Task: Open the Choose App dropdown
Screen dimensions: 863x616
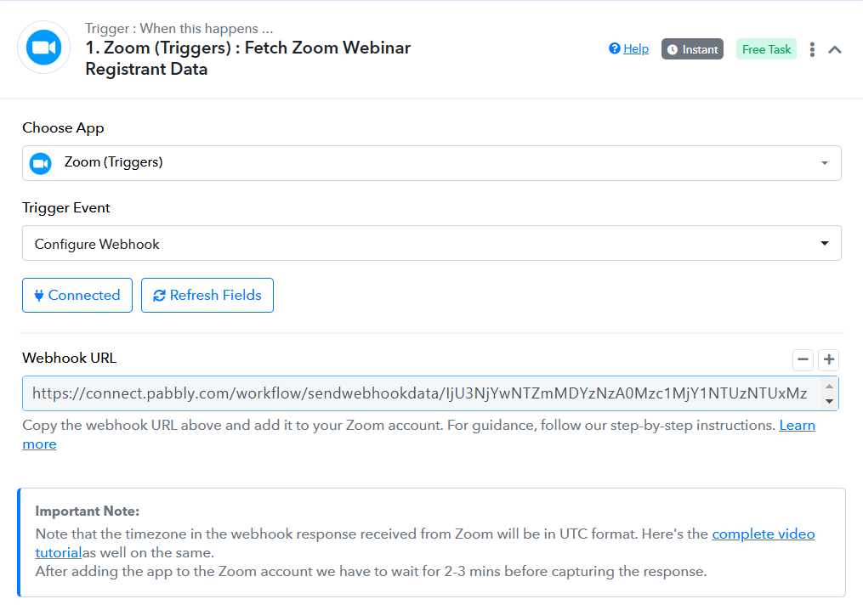Action: [432, 163]
